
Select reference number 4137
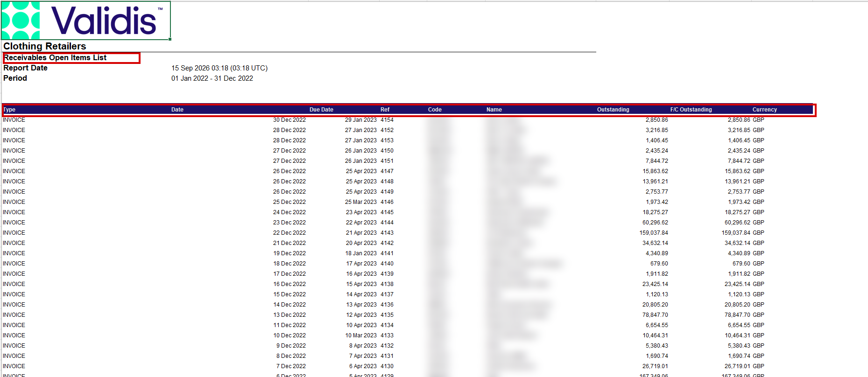point(387,294)
